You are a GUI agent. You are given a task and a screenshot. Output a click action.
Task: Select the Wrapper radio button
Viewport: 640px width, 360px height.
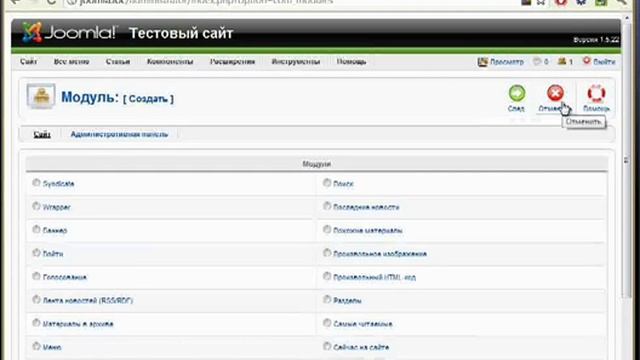36,206
